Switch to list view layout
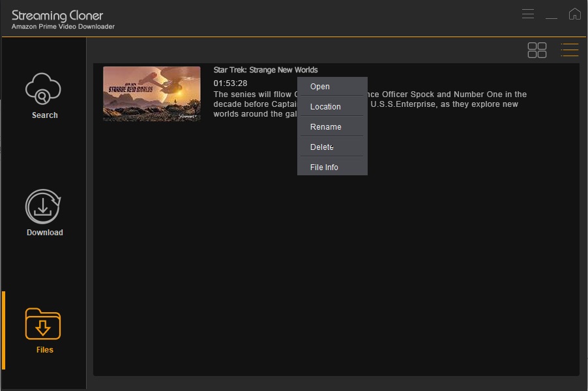This screenshot has width=588, height=391. point(569,50)
